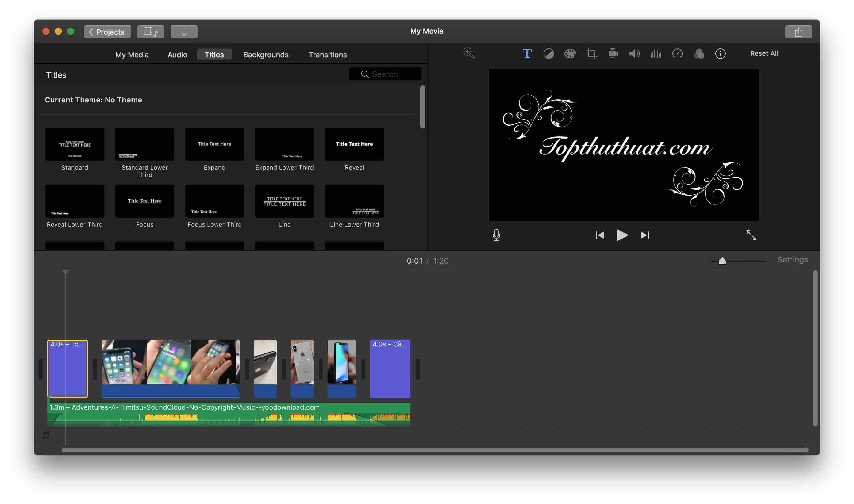Switch to My Media tab

[132, 55]
